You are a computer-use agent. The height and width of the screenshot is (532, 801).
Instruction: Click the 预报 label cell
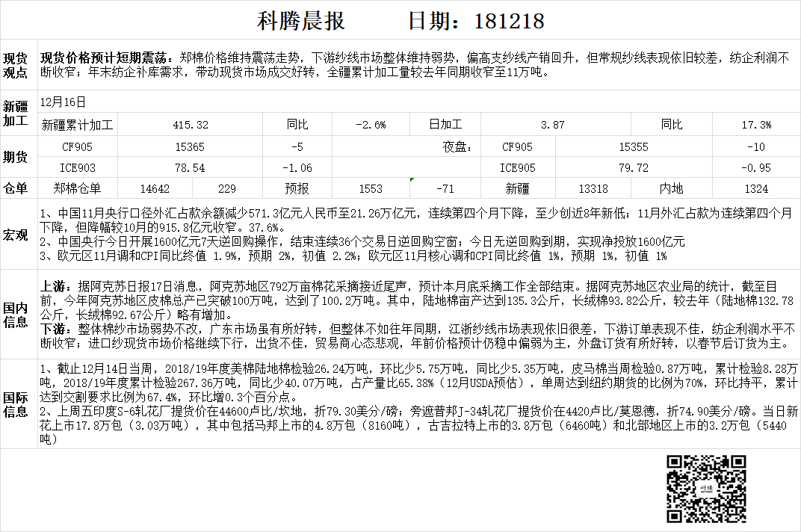pyautogui.click(x=297, y=189)
